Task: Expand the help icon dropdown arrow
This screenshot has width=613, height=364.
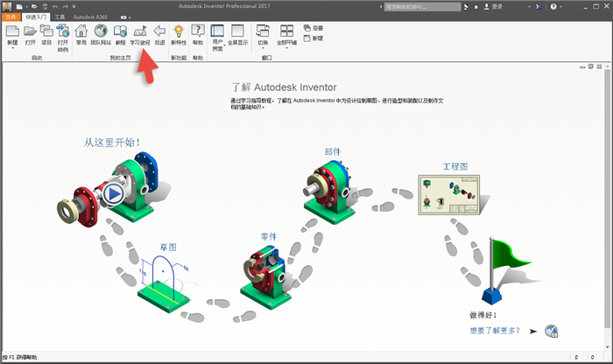Action: (561, 7)
